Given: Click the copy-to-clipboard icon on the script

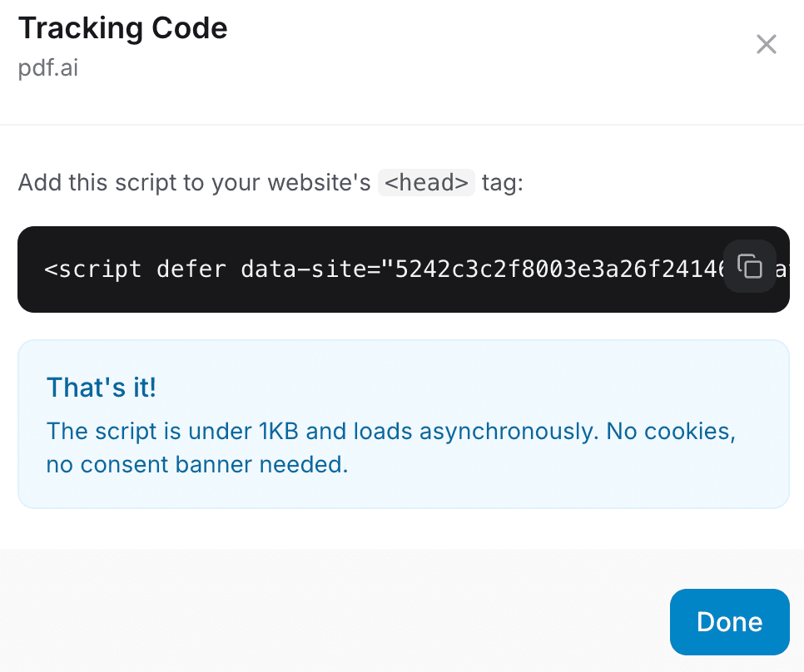Looking at the screenshot, I should click(x=749, y=266).
